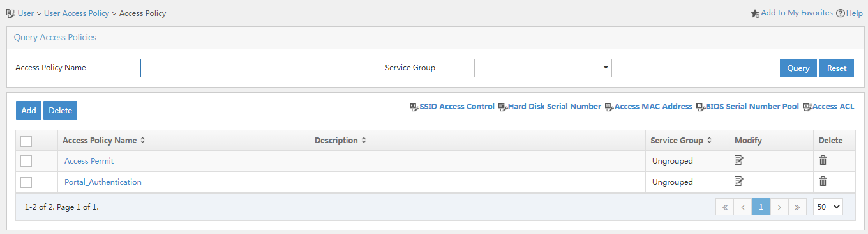Click the modify icon for Access Permit

739,160
